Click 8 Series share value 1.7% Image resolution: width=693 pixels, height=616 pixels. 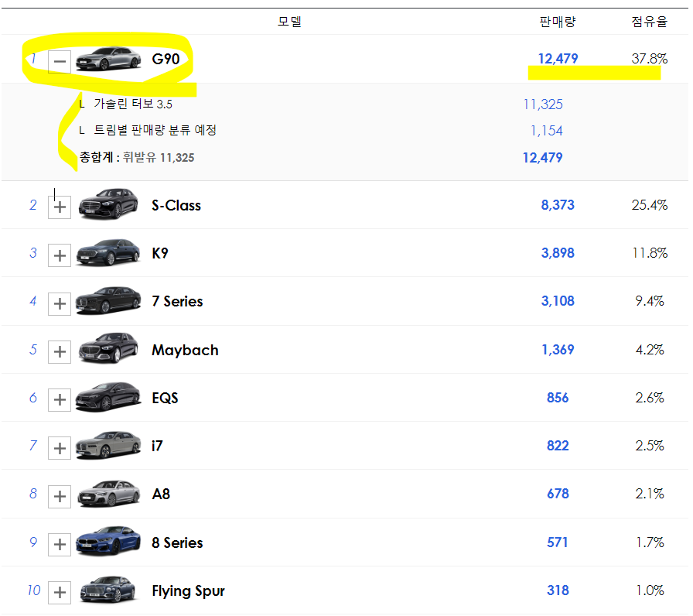pyautogui.click(x=650, y=542)
